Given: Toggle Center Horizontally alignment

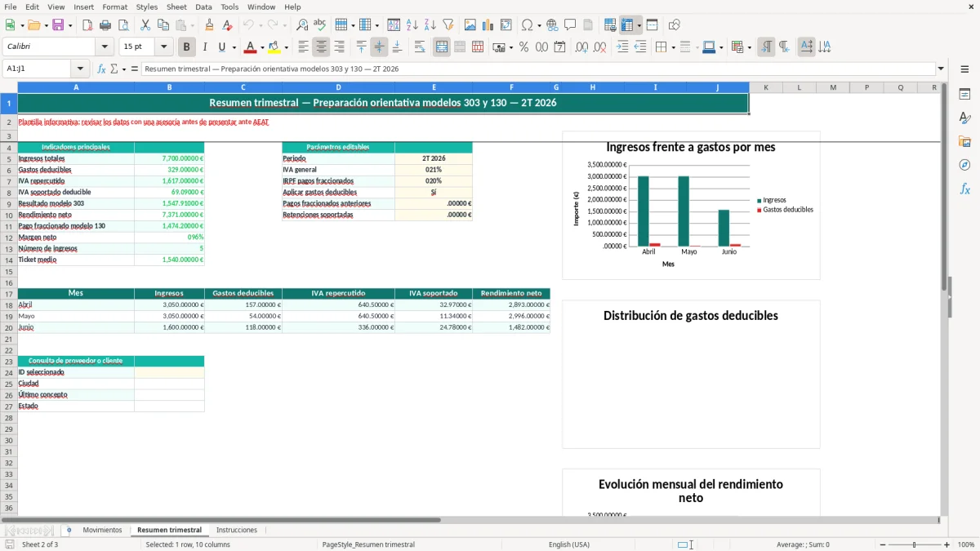Looking at the screenshot, I should coord(322,47).
